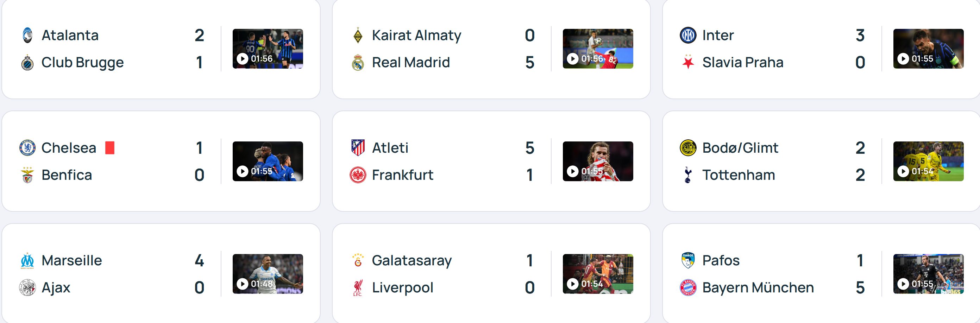
Task: Click the Marseille club logo
Action: coord(27,261)
